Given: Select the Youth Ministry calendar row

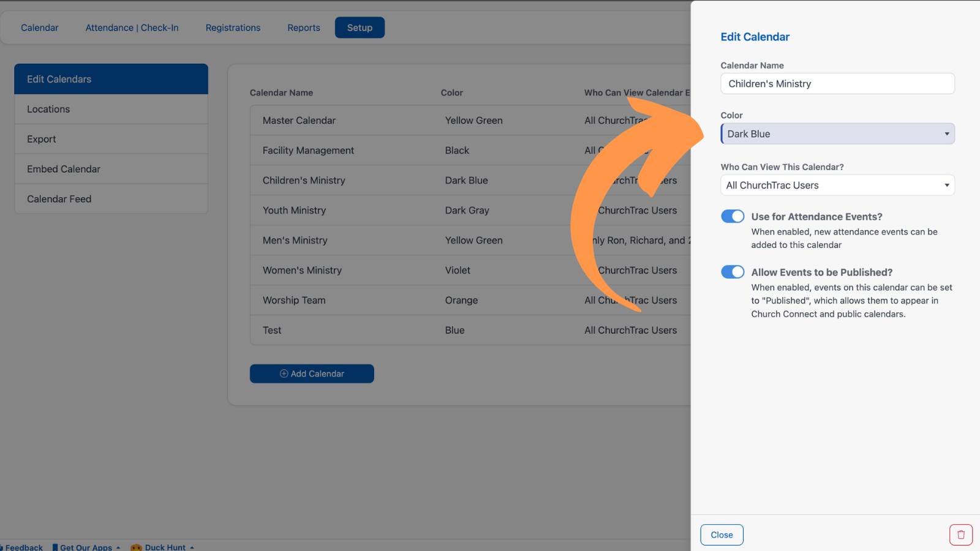Looking at the screenshot, I should click(470, 211).
